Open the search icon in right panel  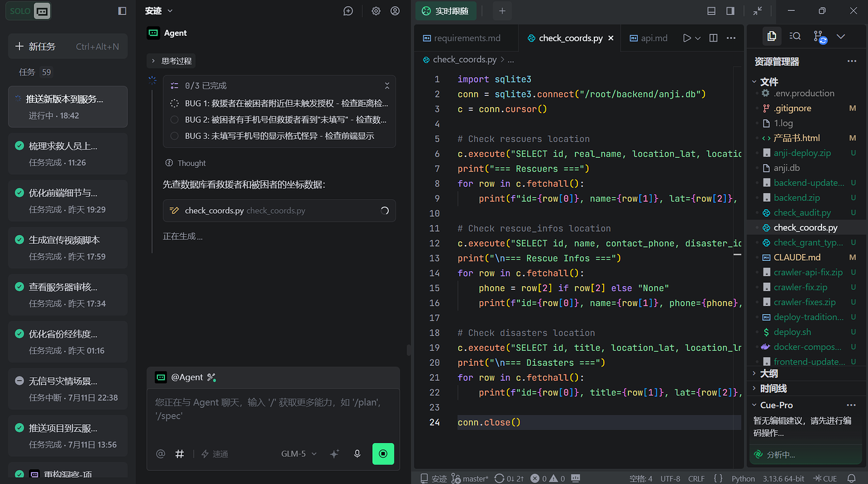(x=795, y=36)
